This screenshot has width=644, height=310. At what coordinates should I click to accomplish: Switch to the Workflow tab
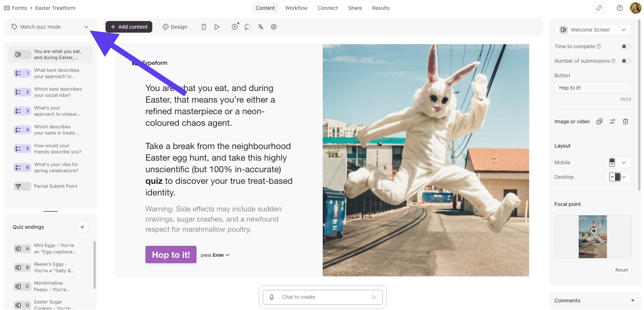296,8
